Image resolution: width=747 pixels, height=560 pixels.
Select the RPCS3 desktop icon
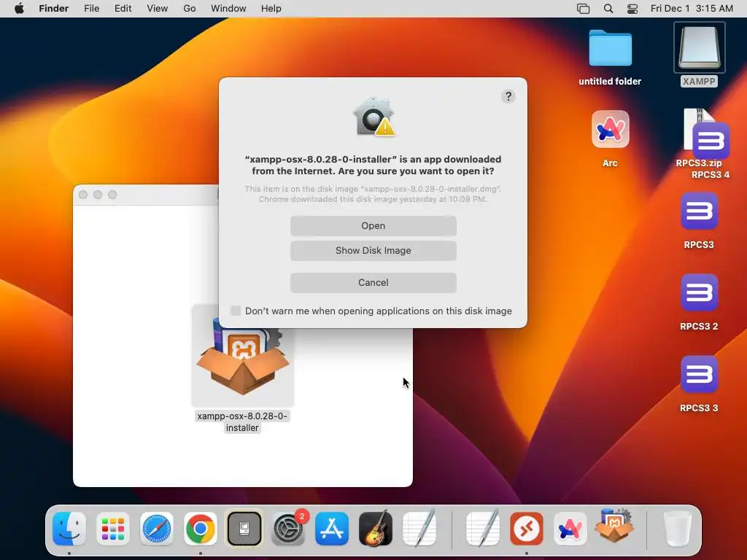click(700, 211)
